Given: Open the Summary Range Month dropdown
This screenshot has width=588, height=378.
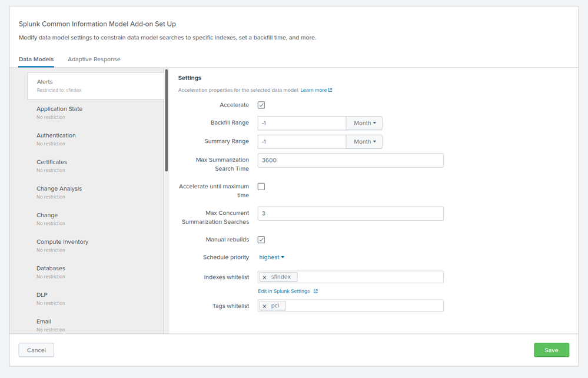Looking at the screenshot, I should click(364, 142).
